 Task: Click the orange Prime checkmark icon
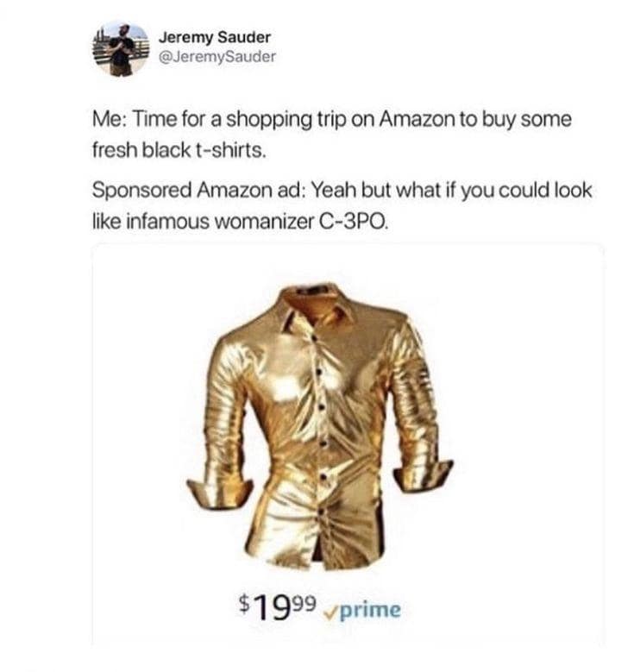pos(332,612)
